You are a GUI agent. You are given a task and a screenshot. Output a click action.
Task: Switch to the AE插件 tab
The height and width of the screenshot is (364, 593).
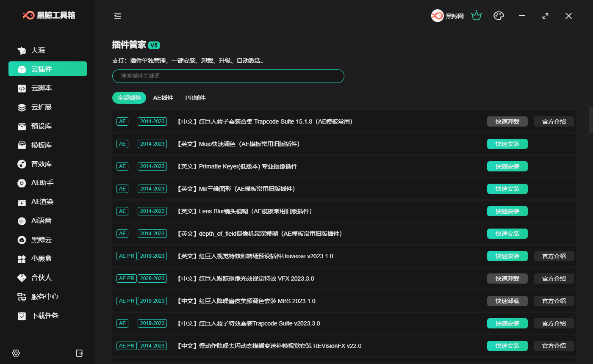163,98
